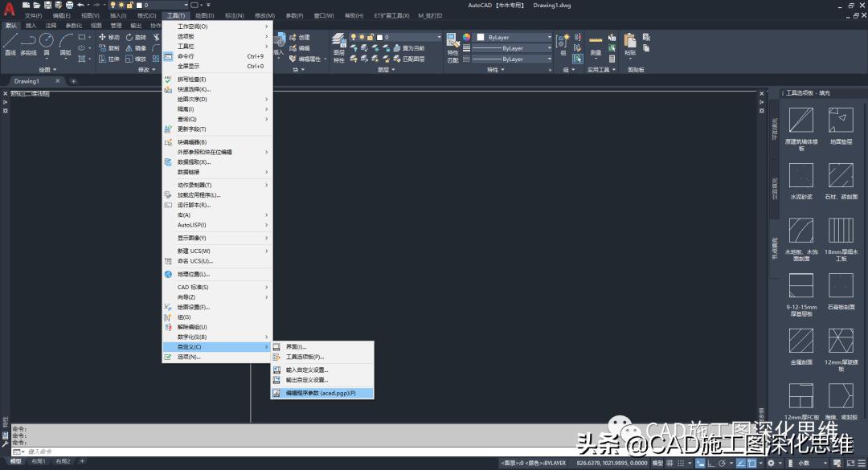Click the 编辑属性 edit attributes button
The width and height of the screenshot is (868, 470).
[305, 59]
